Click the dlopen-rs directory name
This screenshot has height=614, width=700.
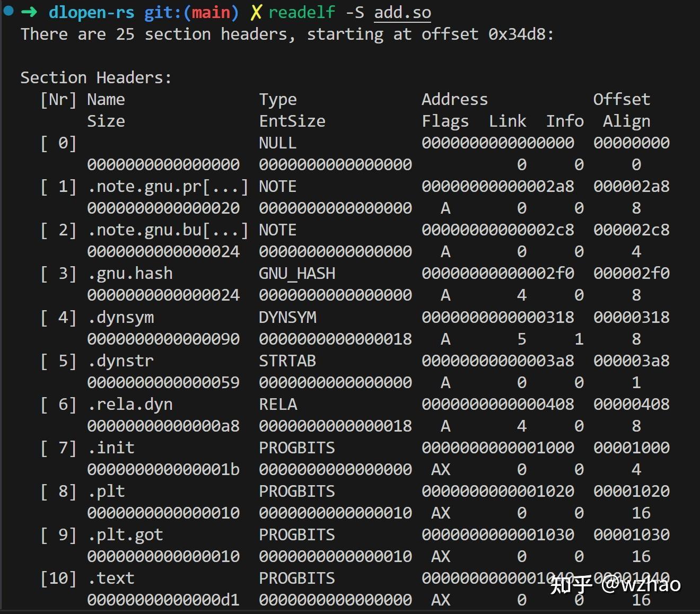click(91, 12)
